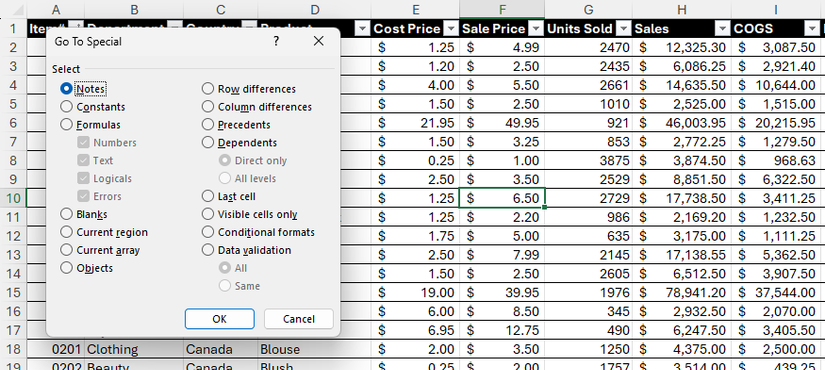Click Units Sold value 2470

[588, 48]
